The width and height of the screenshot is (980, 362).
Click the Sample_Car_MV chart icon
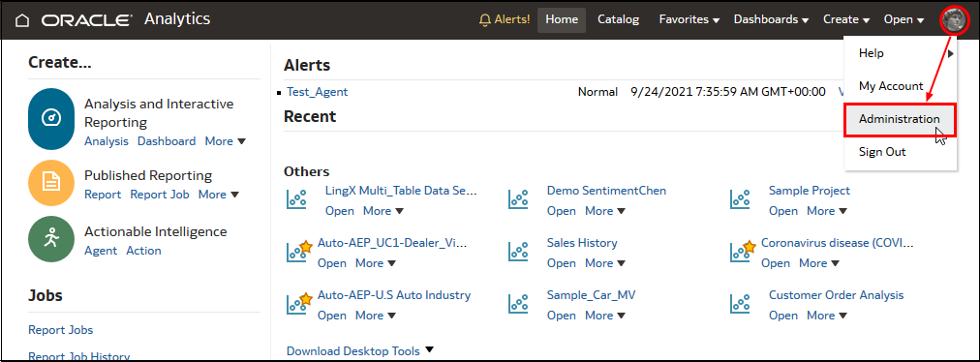click(x=517, y=304)
